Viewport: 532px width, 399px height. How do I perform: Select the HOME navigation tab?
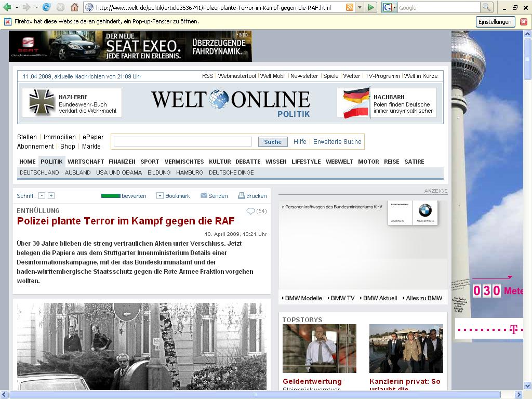[28, 162]
